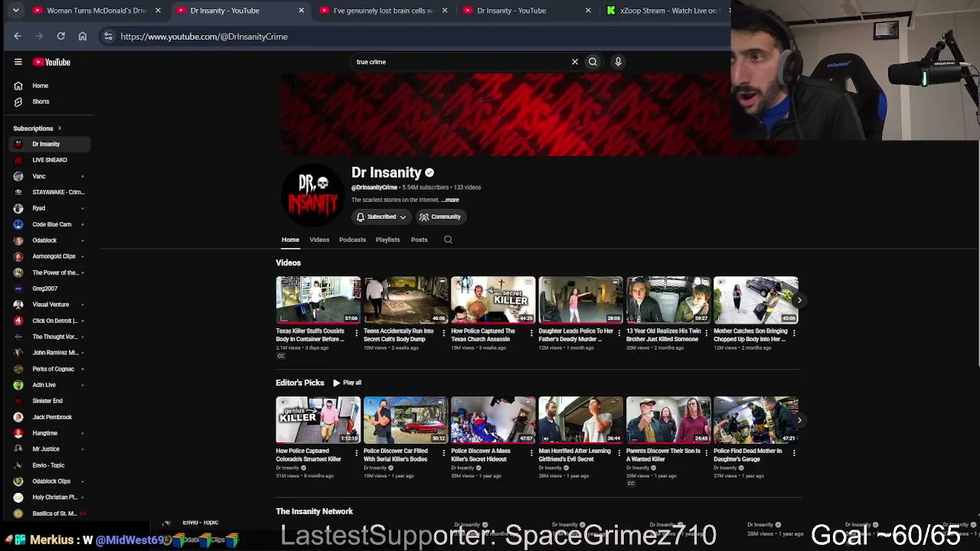980x551 pixels.
Task: Open 'Police Discover A Mass Killer's Secret Hideout' thumbnail
Action: click(493, 420)
